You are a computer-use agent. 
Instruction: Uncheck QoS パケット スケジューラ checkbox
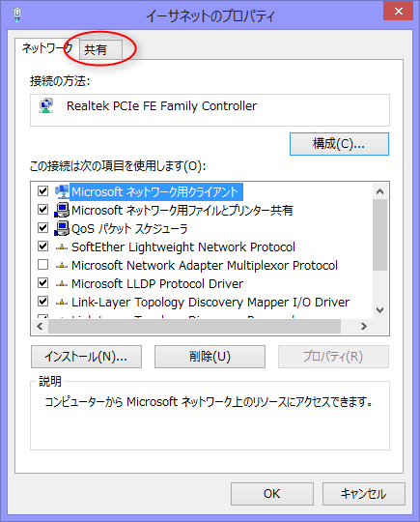click(x=42, y=228)
